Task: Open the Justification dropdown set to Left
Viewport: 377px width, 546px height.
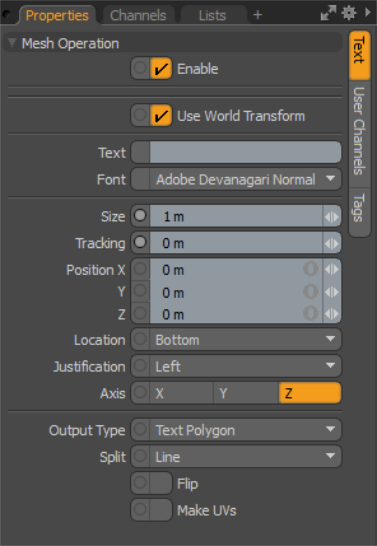Action: [245, 366]
